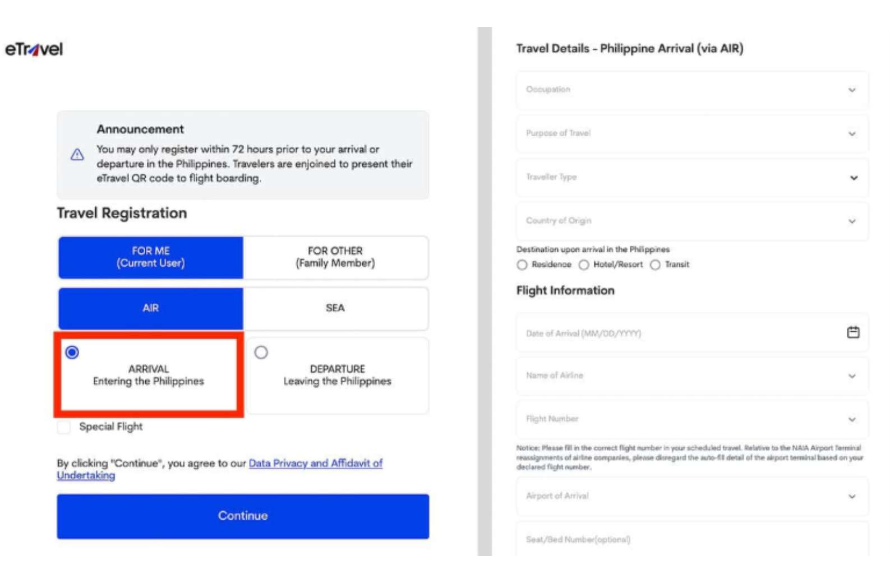
Task: Switch to the SEA travel option
Action: [x=335, y=308]
